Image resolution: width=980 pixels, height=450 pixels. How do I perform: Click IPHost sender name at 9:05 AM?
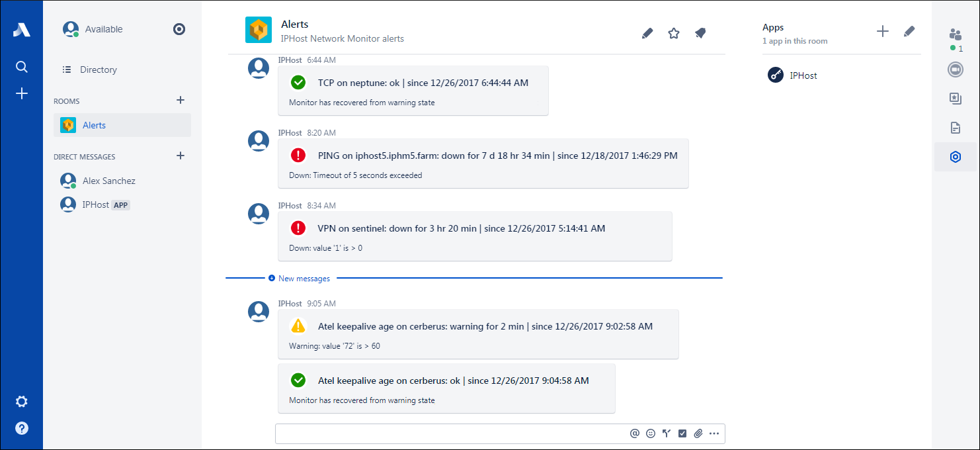pos(290,304)
